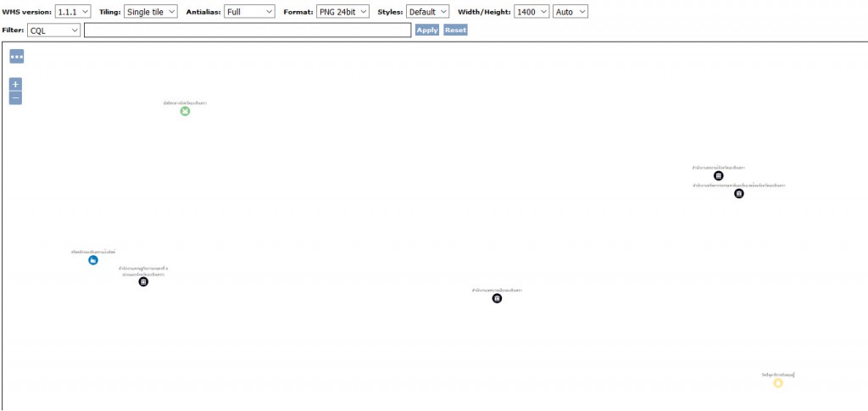Expand the Antialias dropdown
The width and height of the screenshot is (868, 411).
point(250,12)
